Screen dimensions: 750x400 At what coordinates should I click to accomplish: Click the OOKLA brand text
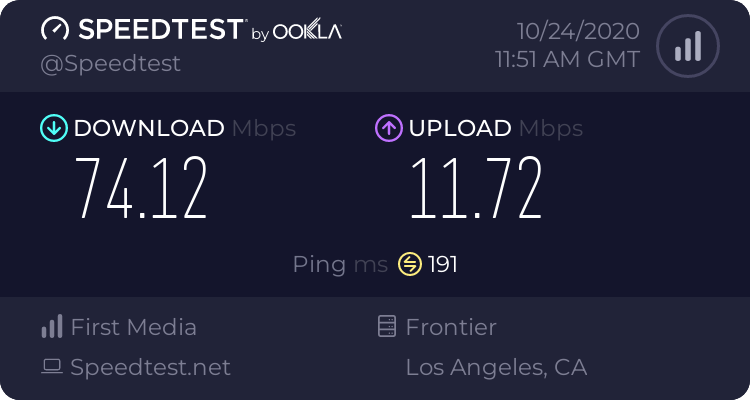(307, 32)
